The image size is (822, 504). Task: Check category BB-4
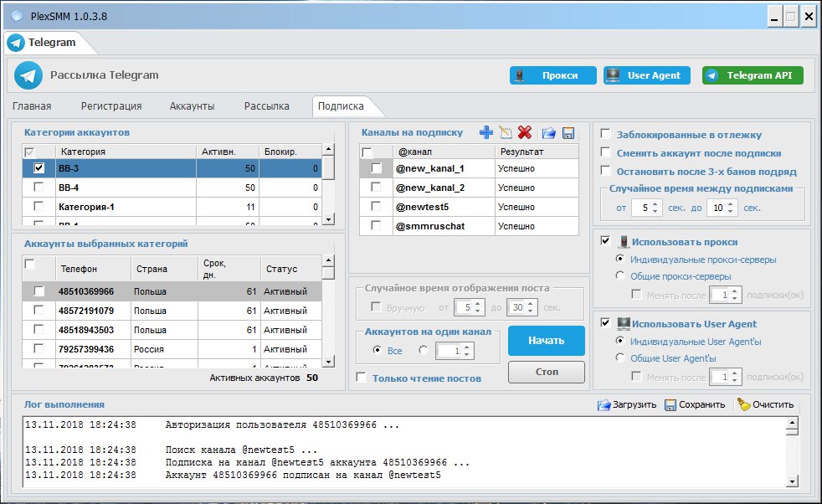coord(39,187)
